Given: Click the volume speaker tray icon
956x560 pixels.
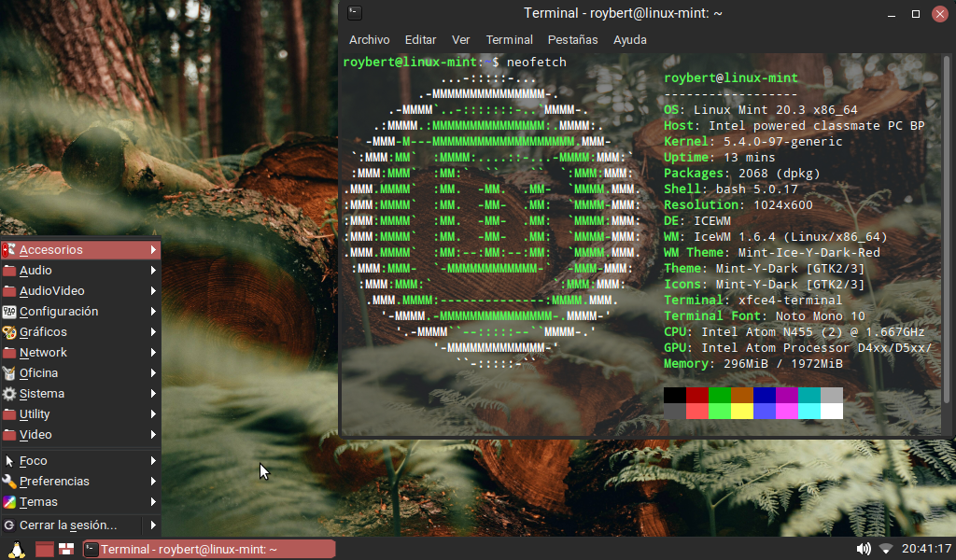Looking at the screenshot, I should [x=864, y=549].
